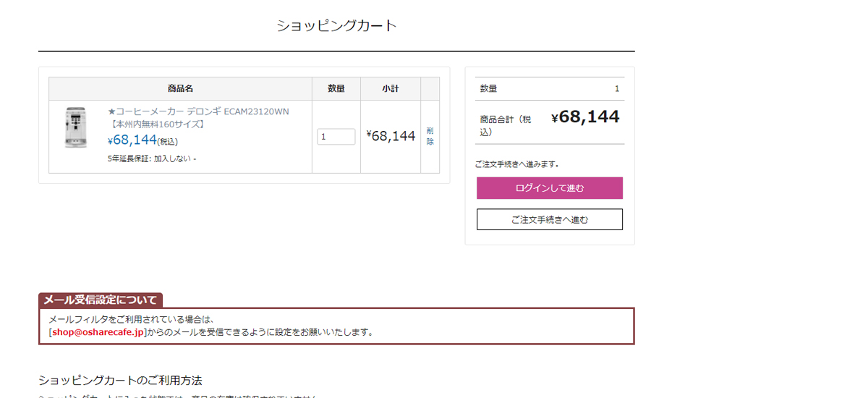Click the shop@osharecafe.jp email address
868x398 pixels.
click(x=98, y=332)
